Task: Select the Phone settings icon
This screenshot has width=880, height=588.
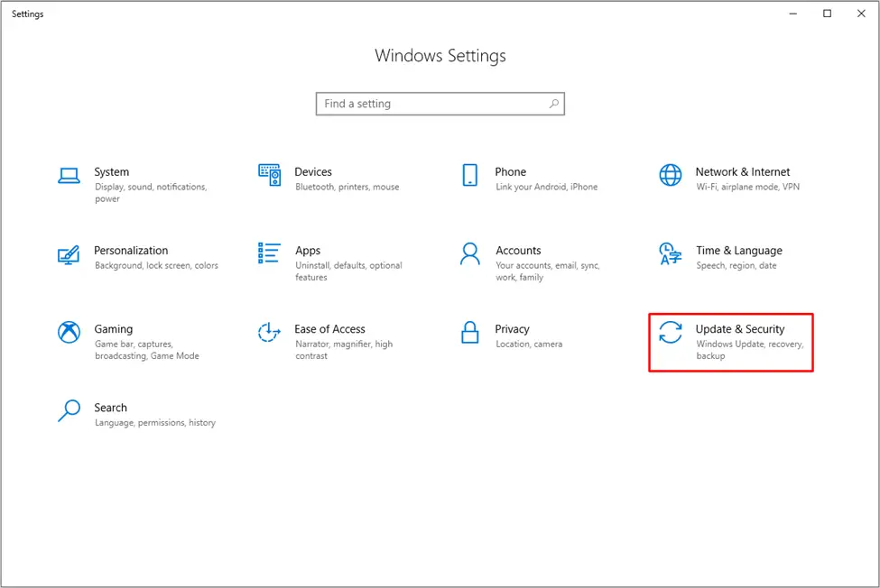Action: [x=469, y=175]
